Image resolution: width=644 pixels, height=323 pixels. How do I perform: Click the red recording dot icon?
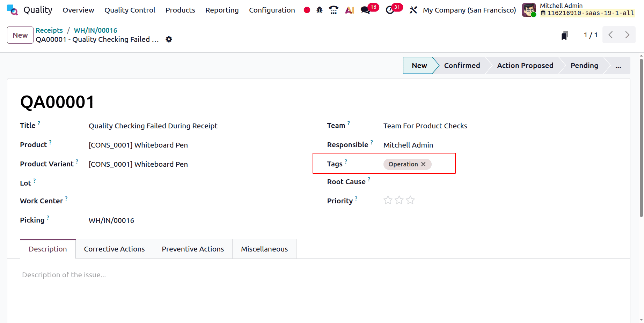pos(307,10)
